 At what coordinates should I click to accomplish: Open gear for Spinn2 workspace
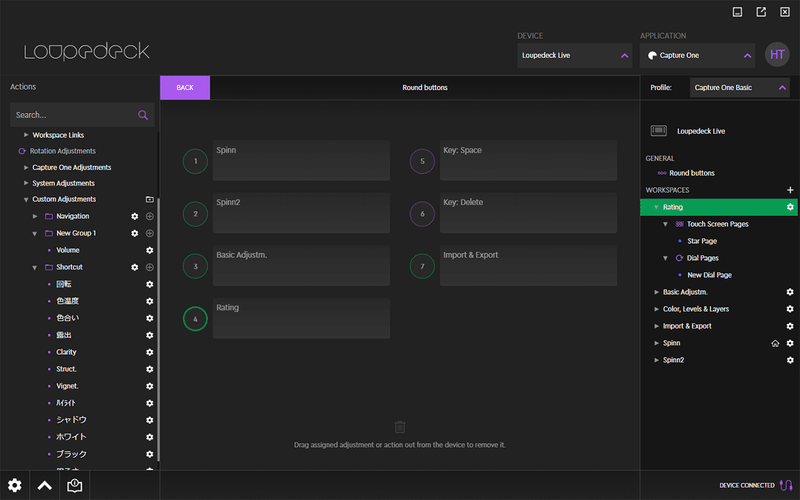click(790, 360)
